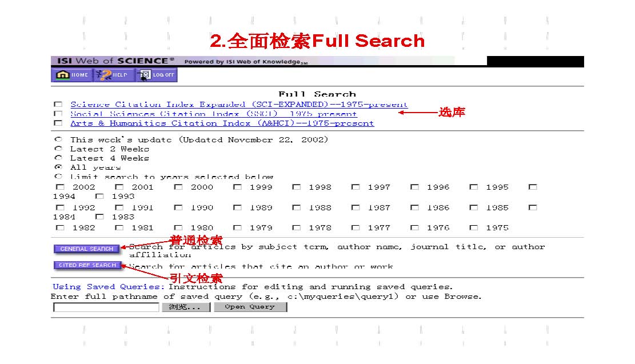
Task: Select the Latest 4 Weeks radio button
Action: tap(58, 158)
